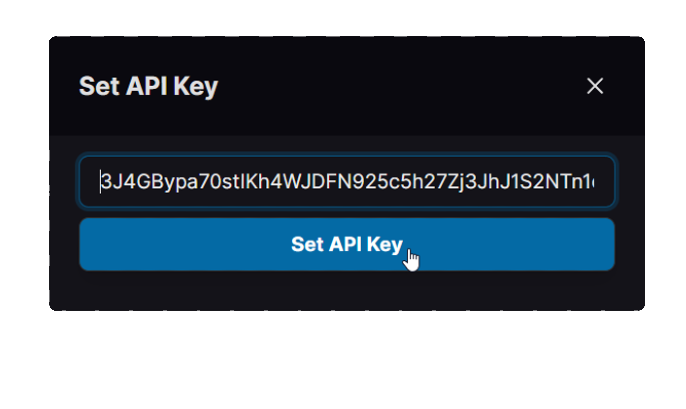Dismiss the modal using the X icon
The height and width of the screenshot is (409, 686).
click(595, 86)
